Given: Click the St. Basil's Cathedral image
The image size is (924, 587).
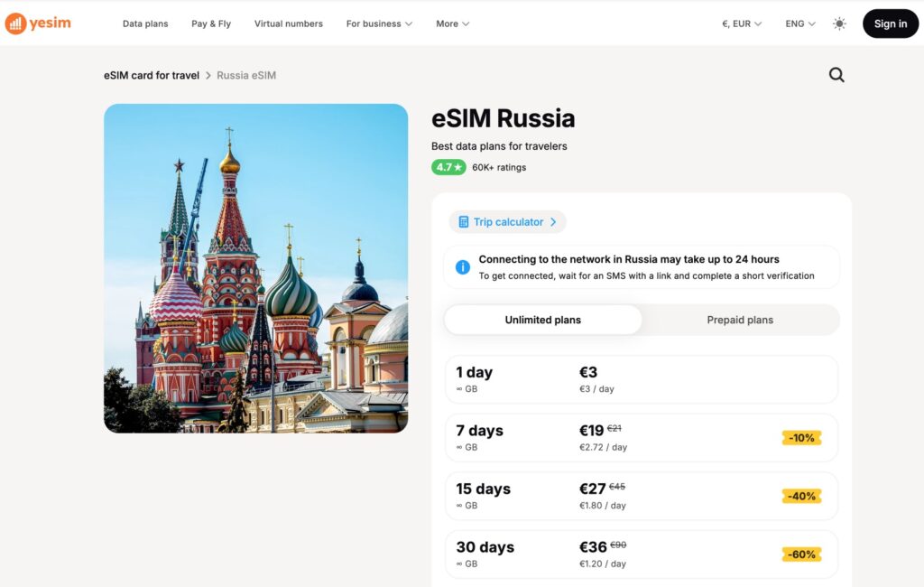Looking at the screenshot, I should 255,268.
